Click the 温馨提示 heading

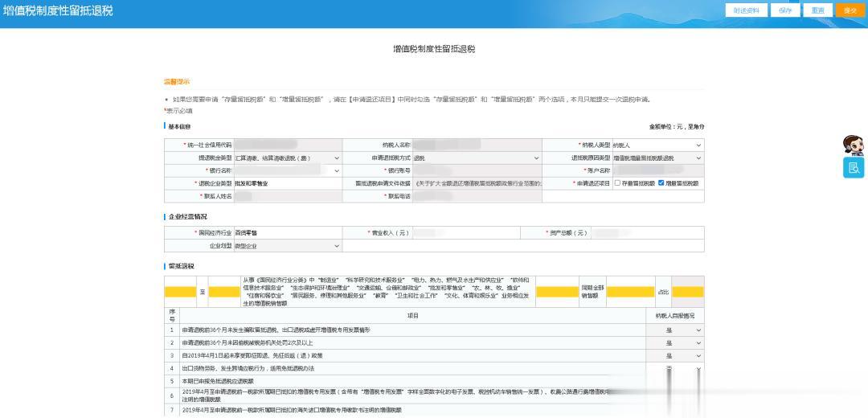click(x=177, y=81)
